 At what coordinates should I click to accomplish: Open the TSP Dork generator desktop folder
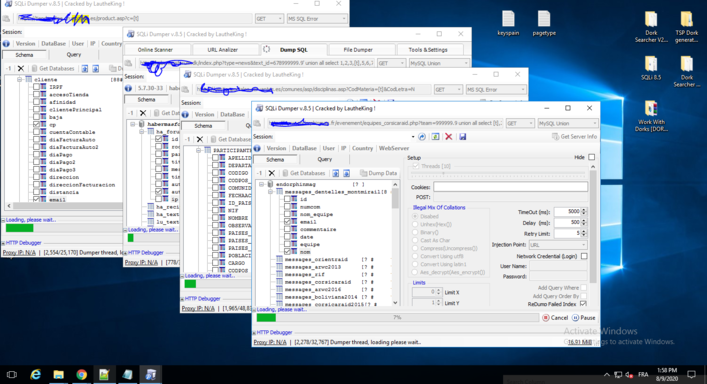[686, 27]
